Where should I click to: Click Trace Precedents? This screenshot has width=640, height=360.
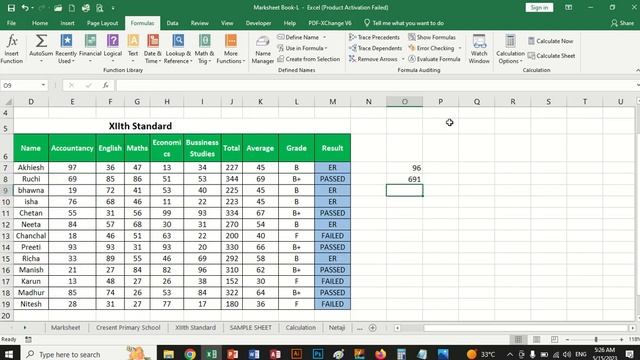[x=374, y=37]
